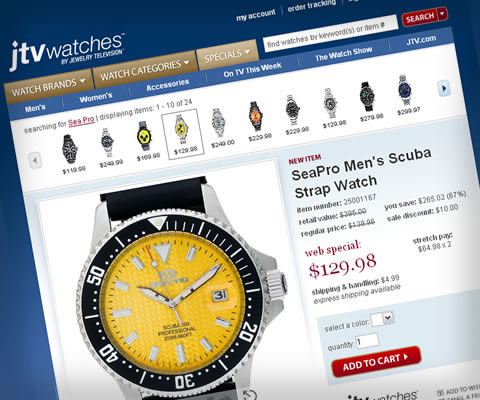Viewport: 480px width, 400px height.
Task: Open the select a color dropdown
Action: click(383, 319)
